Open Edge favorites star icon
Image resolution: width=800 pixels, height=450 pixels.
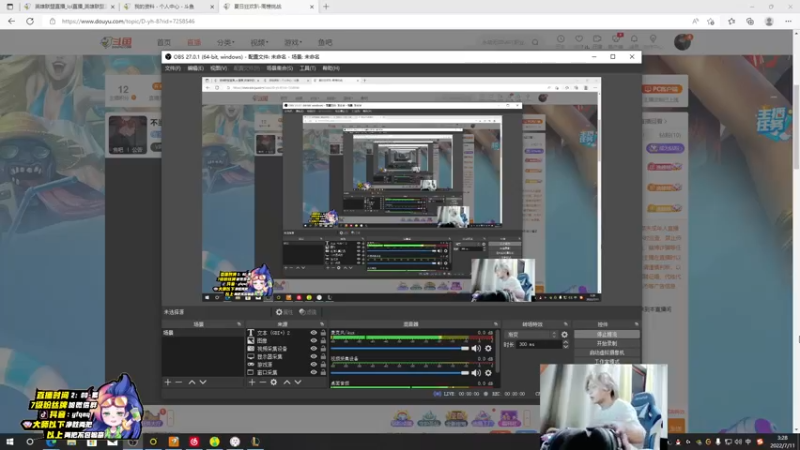[732, 21]
